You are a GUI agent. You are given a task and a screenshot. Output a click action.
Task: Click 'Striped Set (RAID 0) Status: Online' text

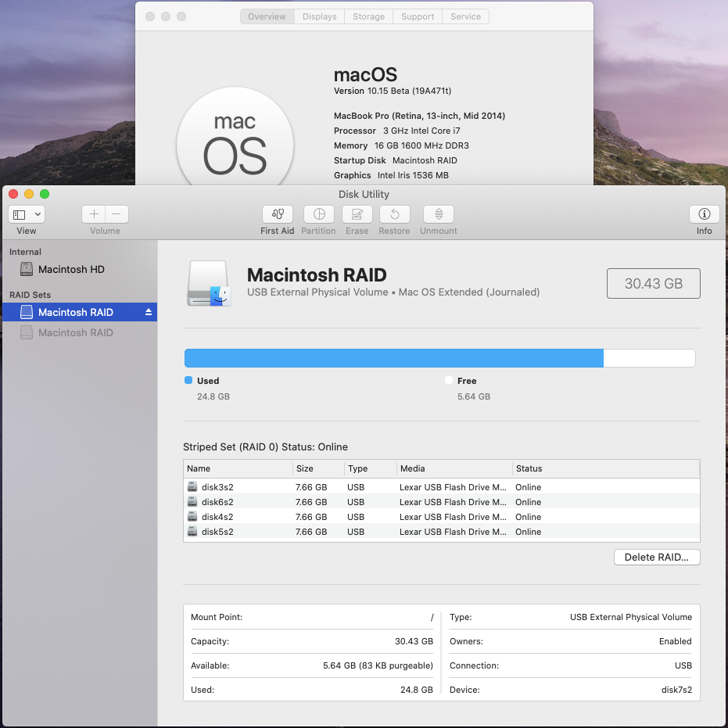[265, 446]
